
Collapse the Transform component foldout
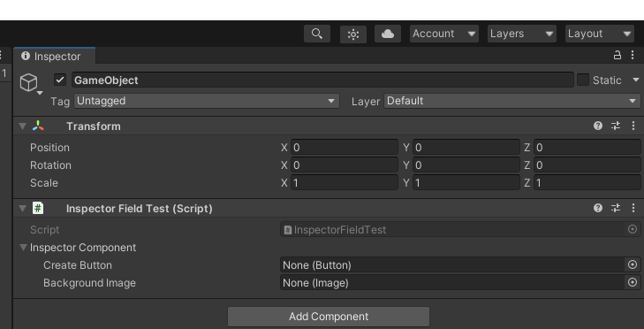(23, 126)
